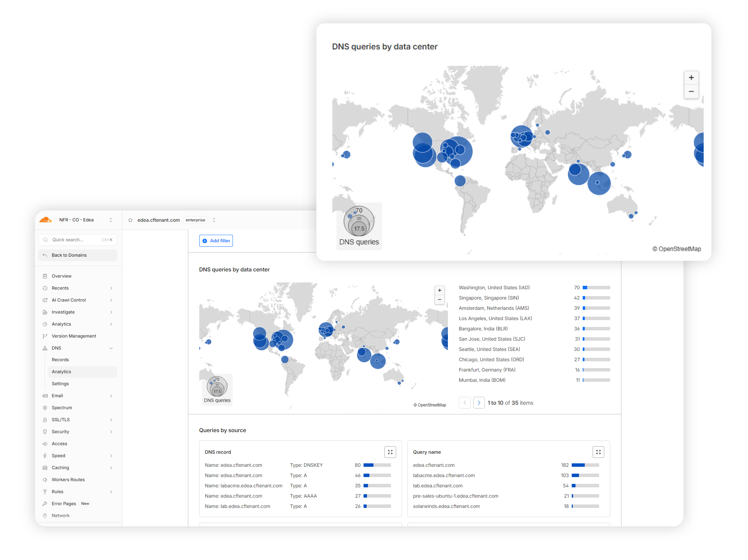Click the Version Management branch icon

(45, 336)
